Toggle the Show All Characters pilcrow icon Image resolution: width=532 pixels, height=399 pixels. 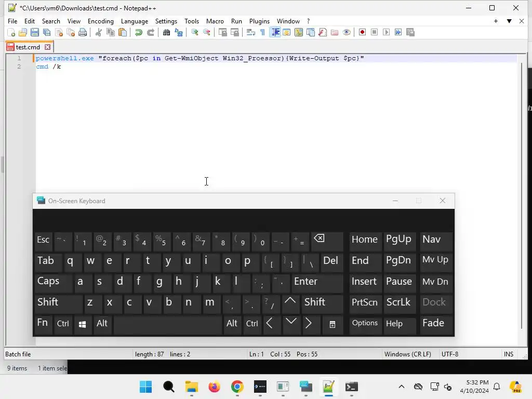(x=262, y=32)
